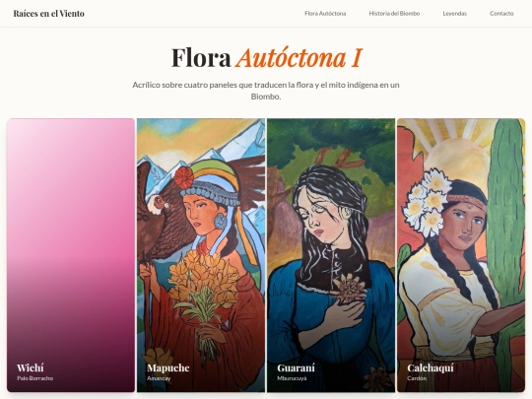Open the Historia del Biombo nav link
The width and height of the screenshot is (532, 399).
tap(394, 14)
